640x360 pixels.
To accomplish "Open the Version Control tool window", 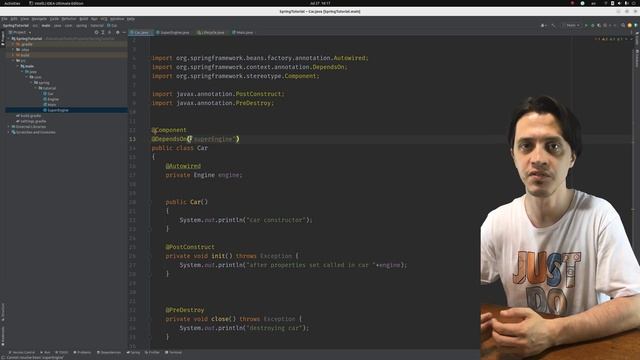I will pos(22,352).
